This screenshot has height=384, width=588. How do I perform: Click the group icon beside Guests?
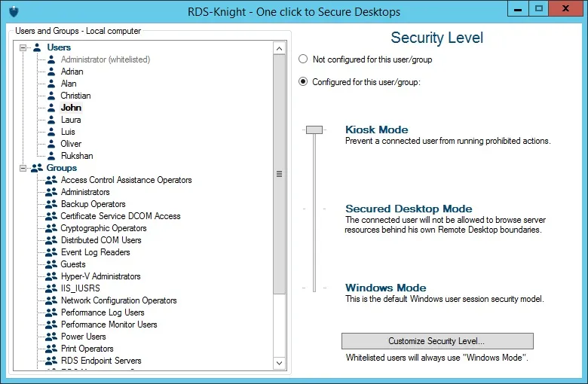[x=51, y=264]
